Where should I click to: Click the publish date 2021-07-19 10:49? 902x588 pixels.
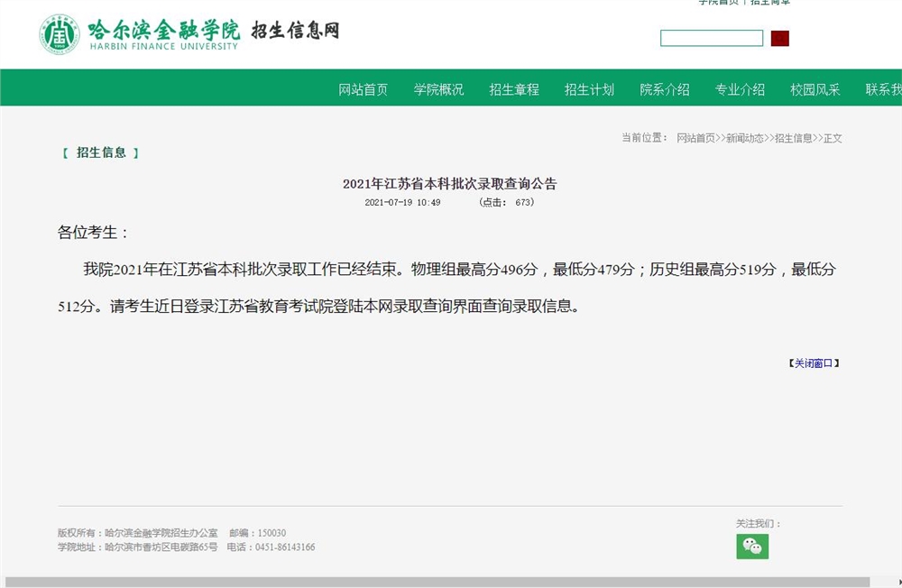click(402, 203)
